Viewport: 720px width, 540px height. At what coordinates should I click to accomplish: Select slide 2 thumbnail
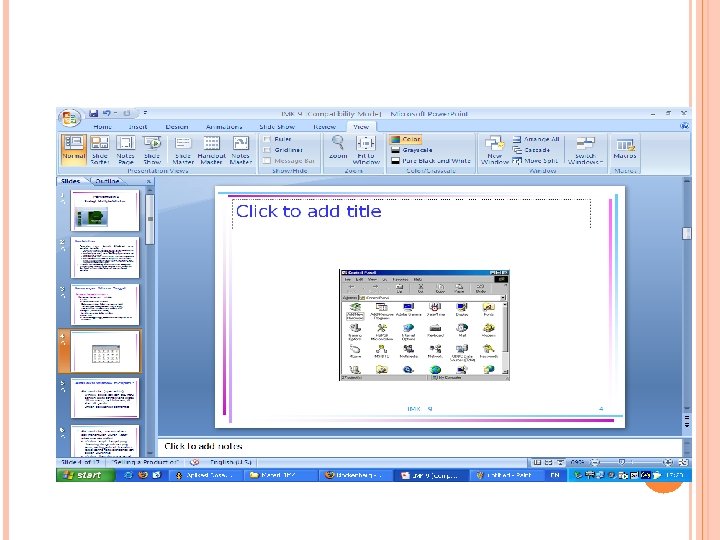point(105,258)
